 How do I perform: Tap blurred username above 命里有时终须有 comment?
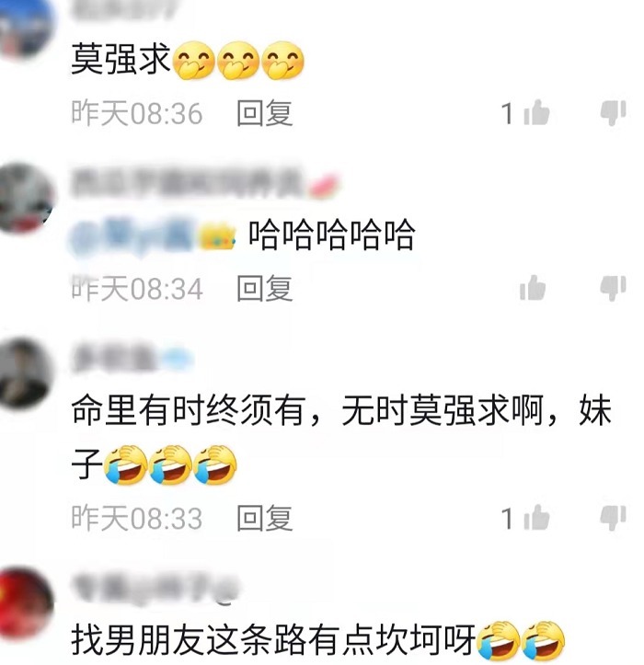click(132, 359)
